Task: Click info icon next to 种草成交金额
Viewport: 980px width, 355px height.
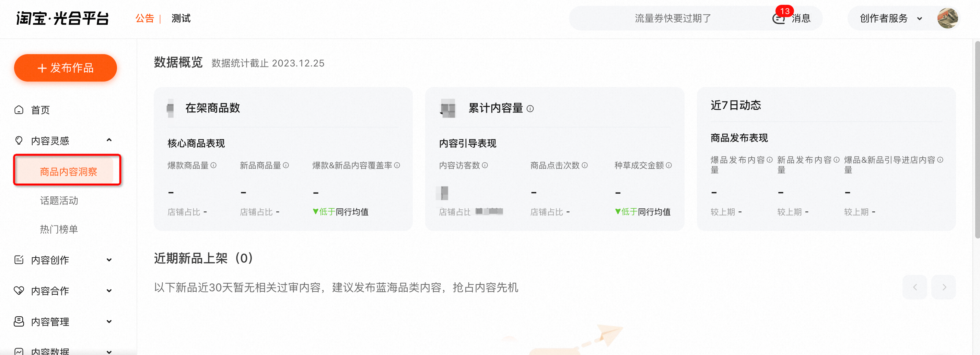Action: [x=668, y=166]
